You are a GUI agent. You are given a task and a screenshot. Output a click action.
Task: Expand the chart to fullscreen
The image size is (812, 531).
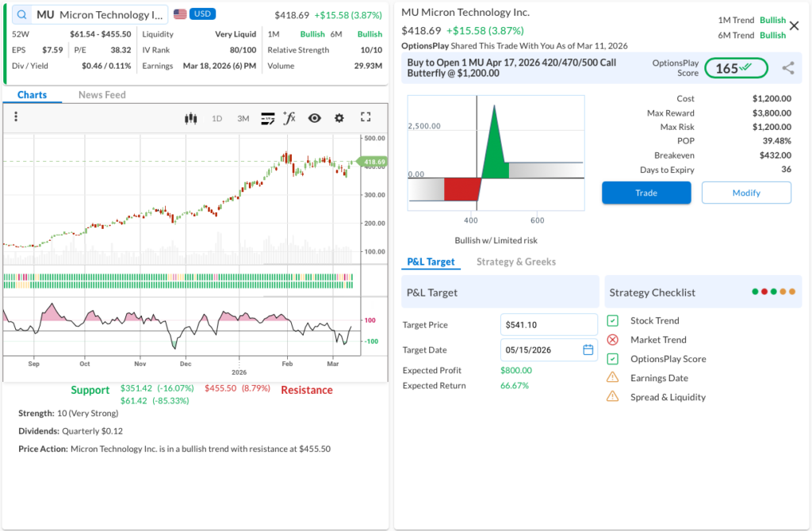point(366,117)
